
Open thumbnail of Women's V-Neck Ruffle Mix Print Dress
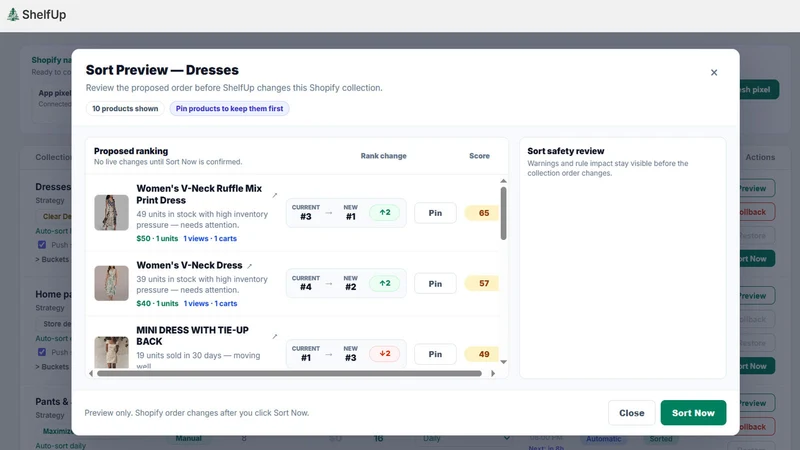click(111, 213)
